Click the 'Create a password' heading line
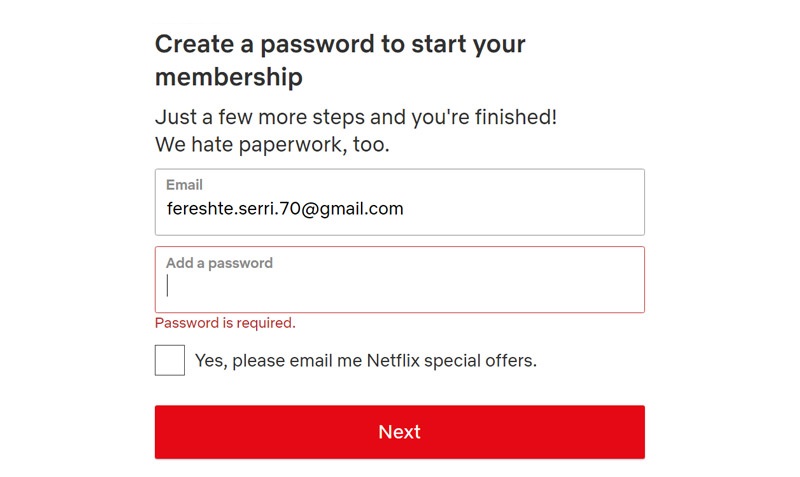 pos(340,44)
